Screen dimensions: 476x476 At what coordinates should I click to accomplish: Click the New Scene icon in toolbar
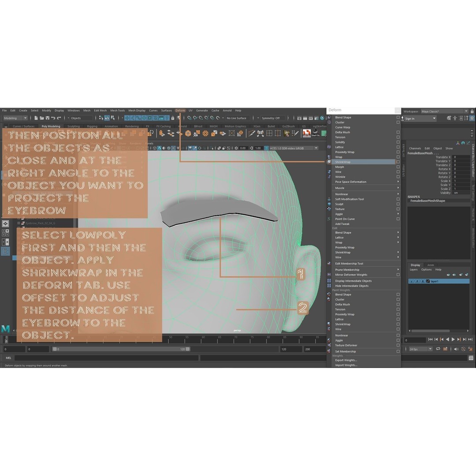(x=36, y=118)
